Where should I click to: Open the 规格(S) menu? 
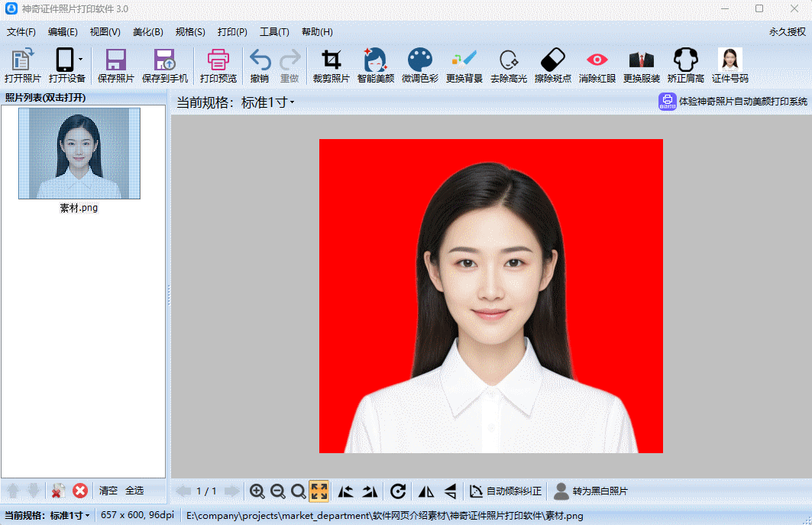click(190, 32)
